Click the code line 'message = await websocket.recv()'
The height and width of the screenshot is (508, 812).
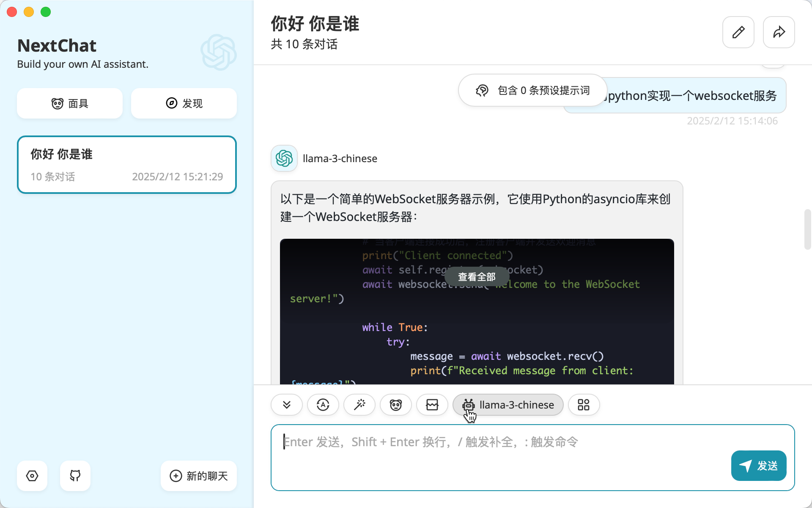point(507,356)
